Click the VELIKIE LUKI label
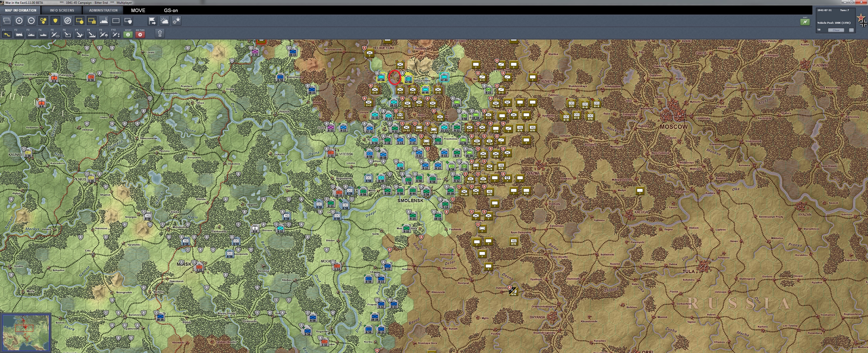Screen dimensions: 868x353 tap(383, 48)
